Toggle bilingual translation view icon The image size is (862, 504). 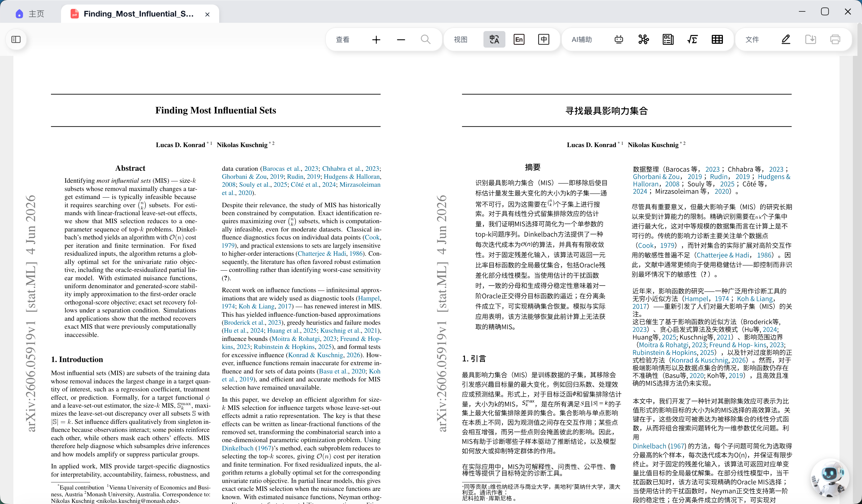(494, 39)
